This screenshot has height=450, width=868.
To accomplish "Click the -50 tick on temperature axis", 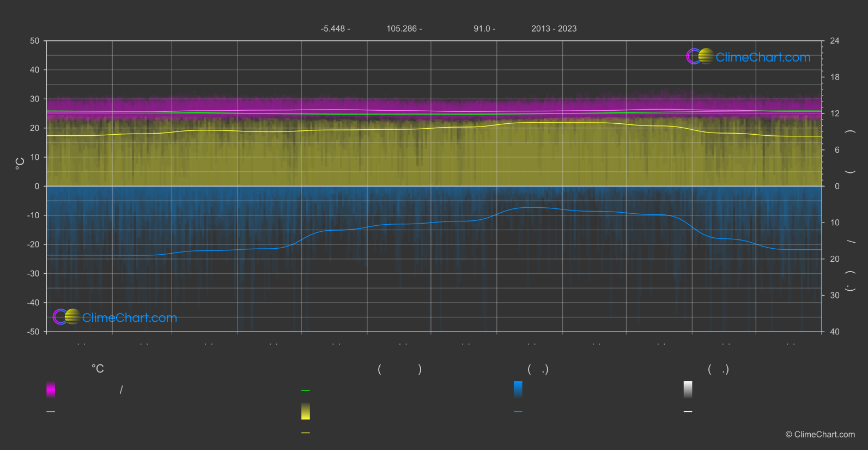I will pyautogui.click(x=33, y=332).
